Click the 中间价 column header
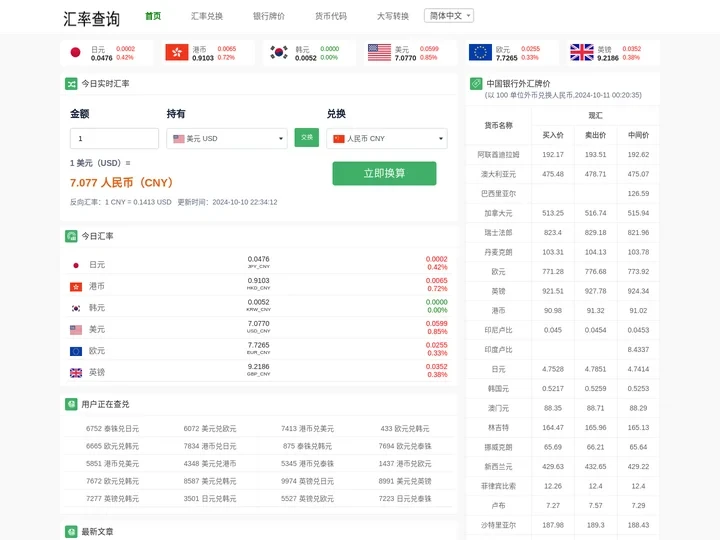Image resolution: width=720 pixels, height=540 pixels. 638,135
